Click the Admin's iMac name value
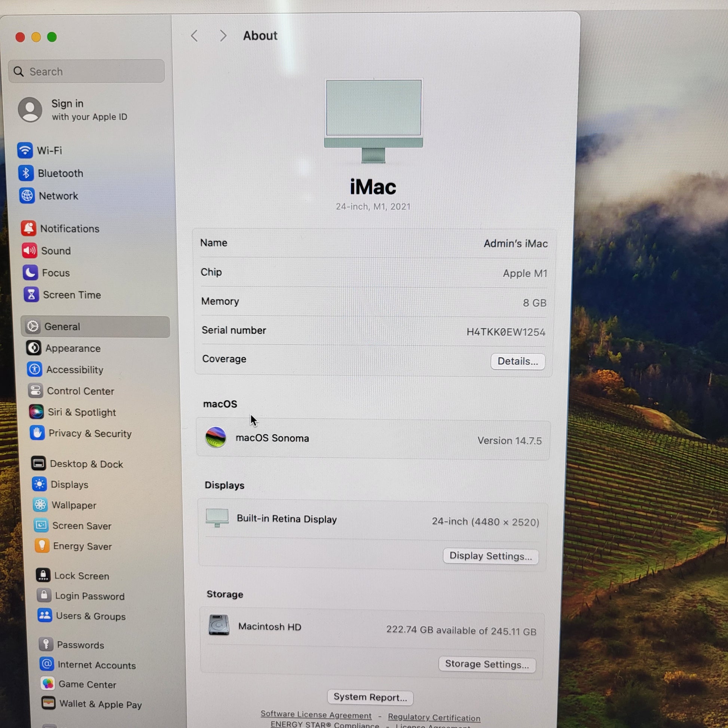The width and height of the screenshot is (728, 728). click(516, 244)
